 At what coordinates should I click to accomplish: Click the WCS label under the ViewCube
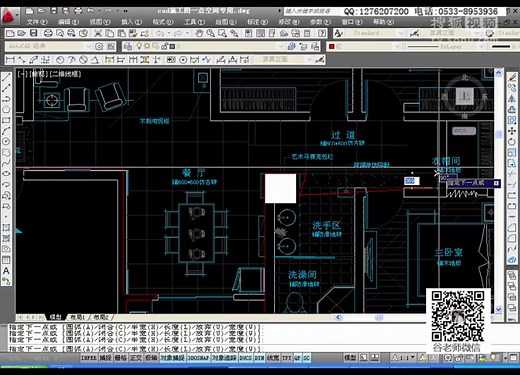464,131
